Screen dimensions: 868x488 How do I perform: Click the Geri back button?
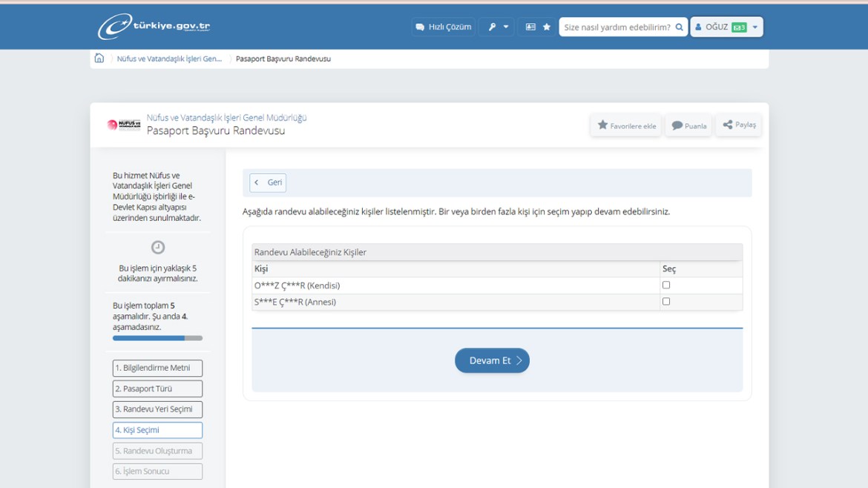pyautogui.click(x=268, y=182)
